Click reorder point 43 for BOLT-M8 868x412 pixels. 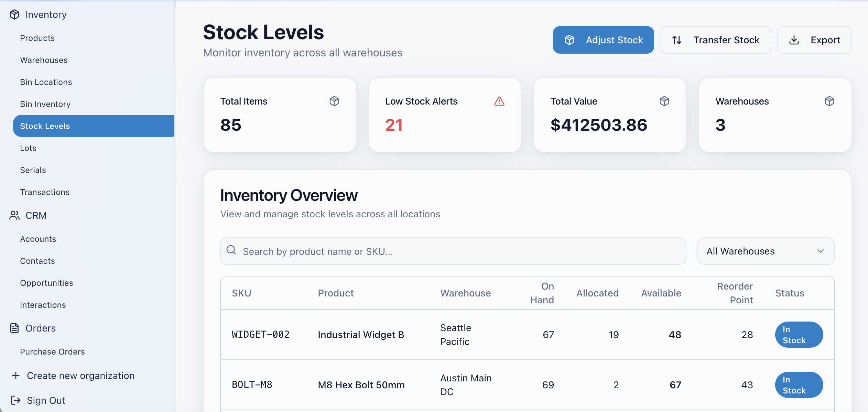click(x=747, y=385)
